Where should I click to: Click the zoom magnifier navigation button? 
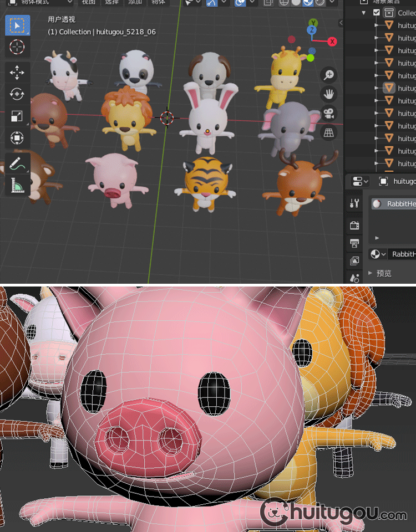(x=328, y=75)
